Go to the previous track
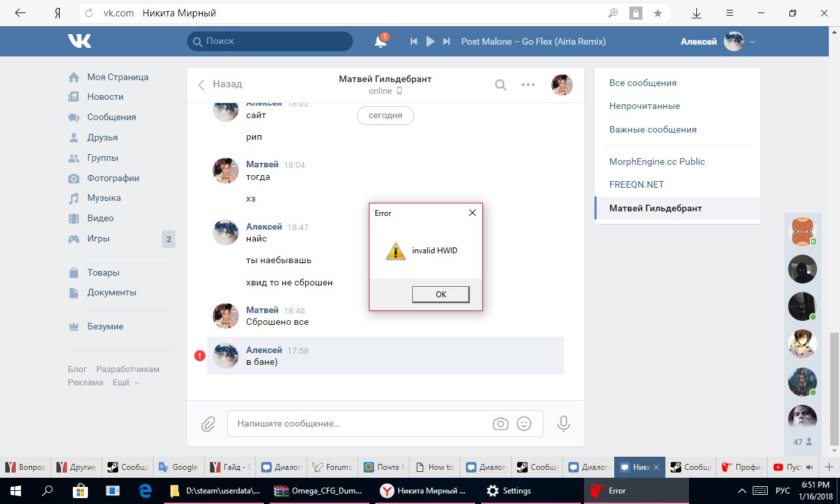Screen dimensions: 840x504 coord(413,41)
